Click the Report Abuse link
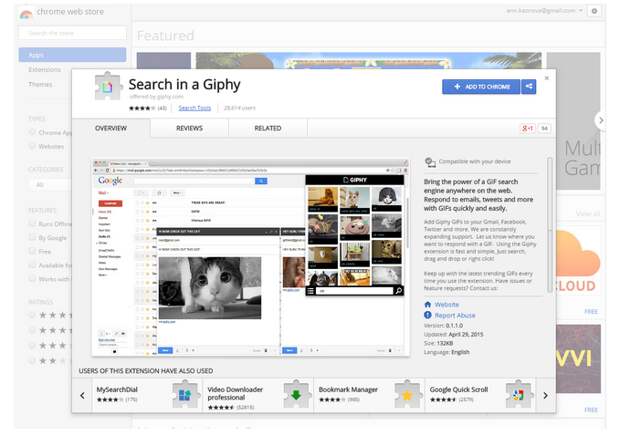The height and width of the screenshot is (436, 620). (455, 315)
